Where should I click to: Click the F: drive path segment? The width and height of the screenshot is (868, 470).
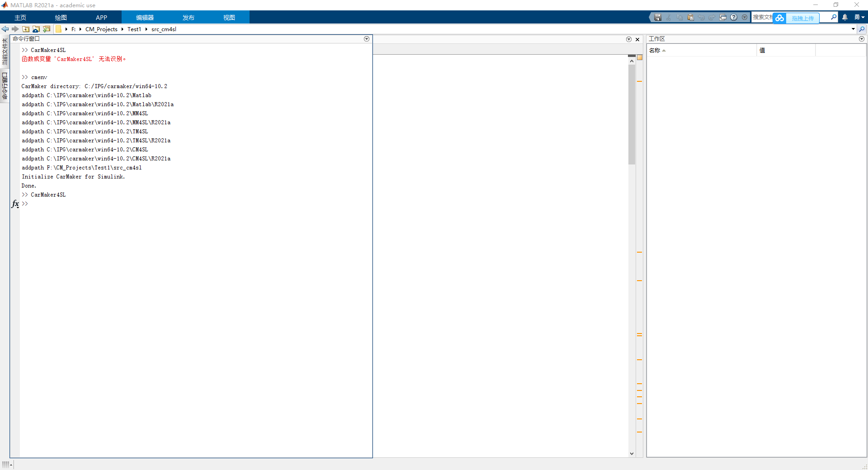point(73,29)
